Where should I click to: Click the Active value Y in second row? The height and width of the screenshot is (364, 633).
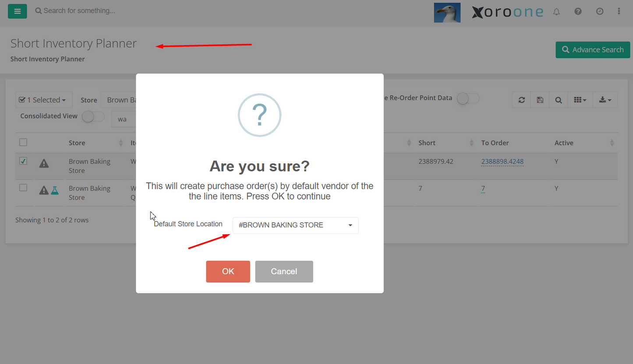tap(556, 189)
